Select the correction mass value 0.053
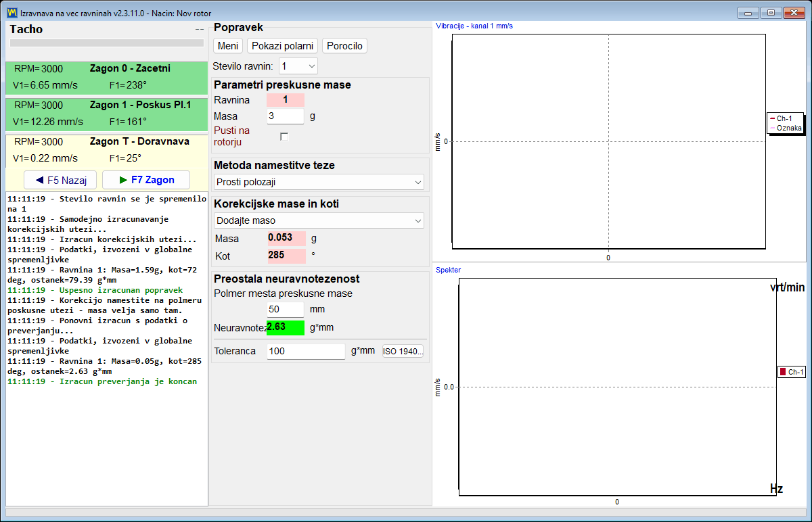 286,238
